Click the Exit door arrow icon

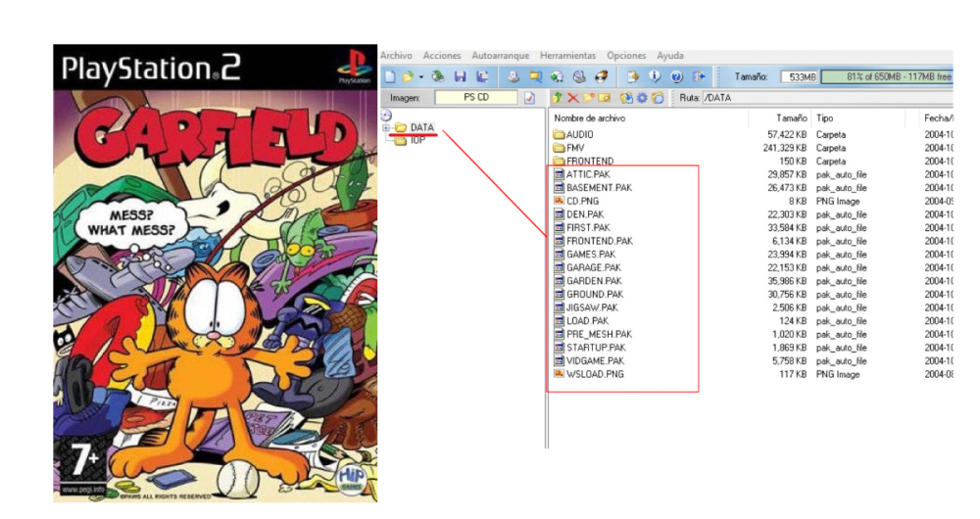699,76
